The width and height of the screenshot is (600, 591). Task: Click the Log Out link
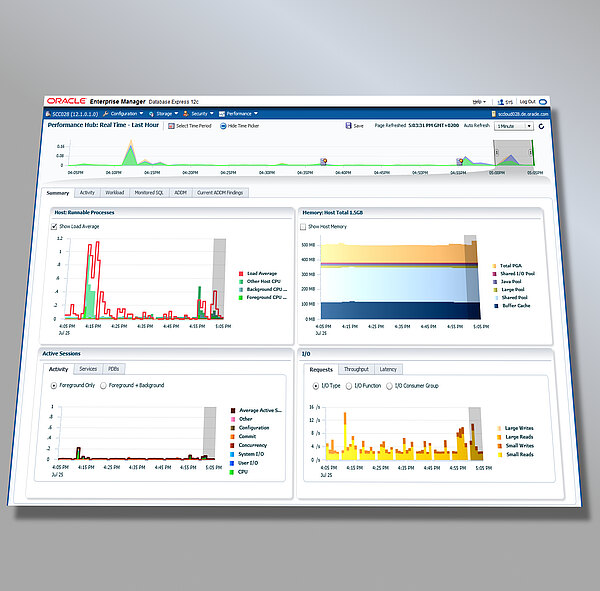click(527, 101)
